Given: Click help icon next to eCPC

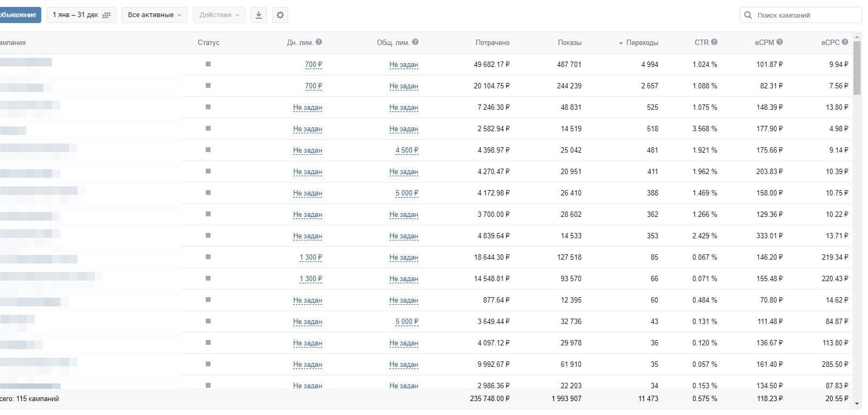Looking at the screenshot, I should 845,42.
